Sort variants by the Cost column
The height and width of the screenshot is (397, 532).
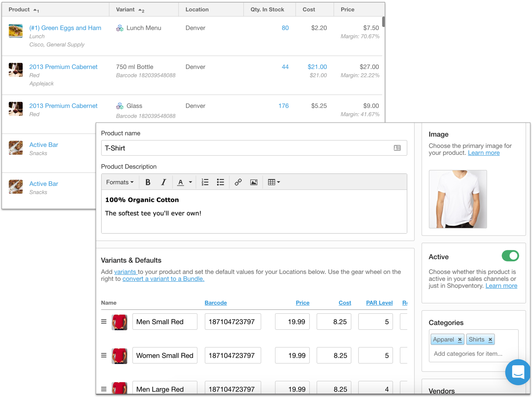[345, 303]
